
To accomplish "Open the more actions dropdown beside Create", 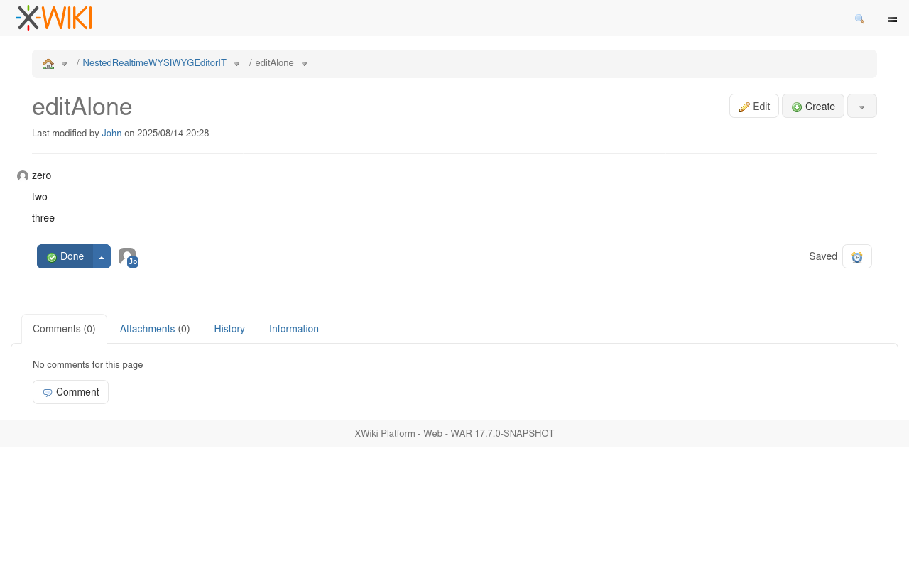I will coord(862,106).
